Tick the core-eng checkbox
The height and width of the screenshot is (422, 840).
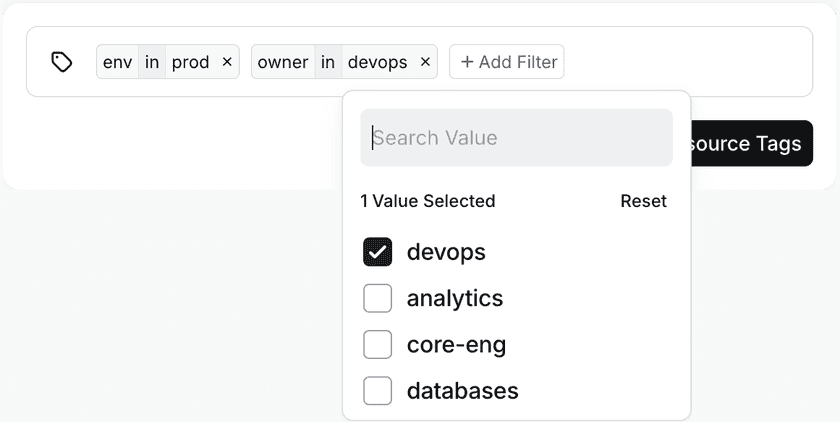(377, 345)
